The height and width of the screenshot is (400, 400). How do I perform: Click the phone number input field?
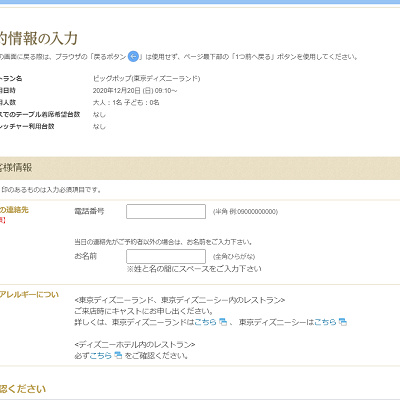(x=166, y=211)
